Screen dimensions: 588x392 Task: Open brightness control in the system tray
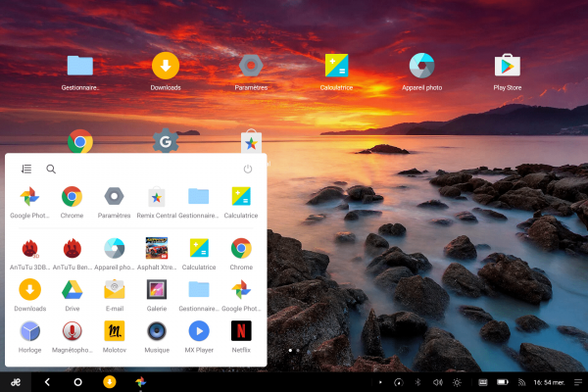point(457,382)
